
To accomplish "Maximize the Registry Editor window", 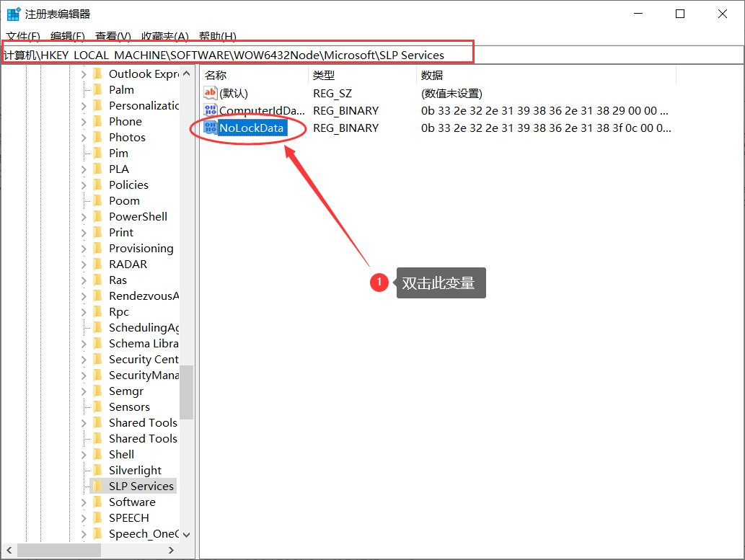I will click(x=680, y=14).
